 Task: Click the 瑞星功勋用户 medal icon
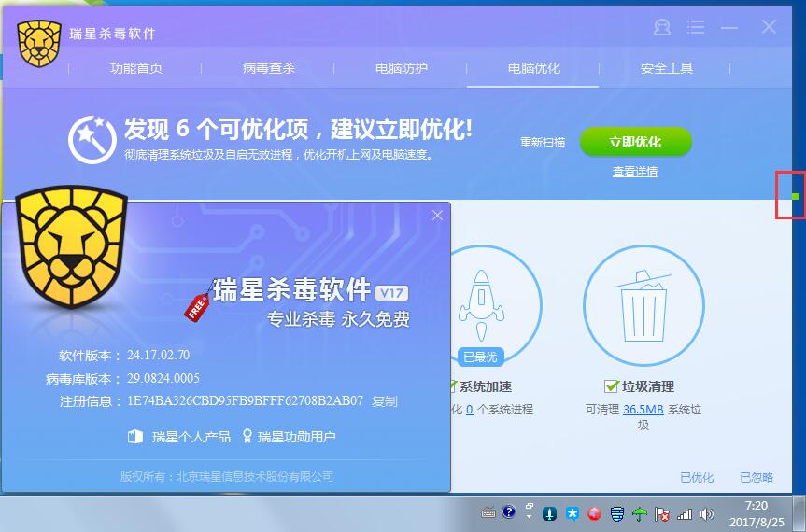click(x=247, y=437)
